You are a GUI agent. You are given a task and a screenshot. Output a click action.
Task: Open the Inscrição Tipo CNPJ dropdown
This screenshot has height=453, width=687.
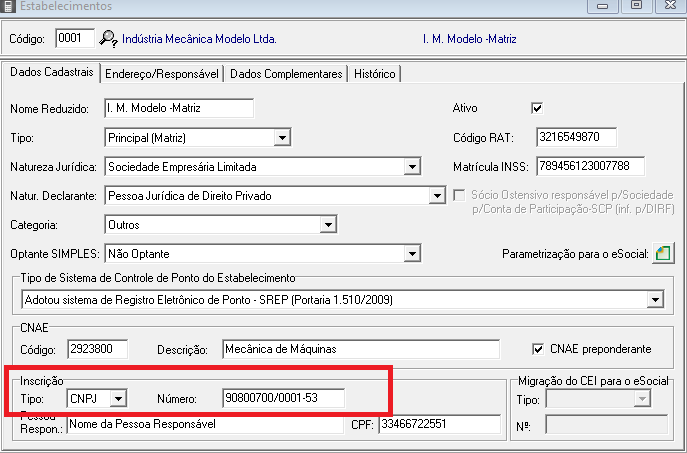[119, 399]
